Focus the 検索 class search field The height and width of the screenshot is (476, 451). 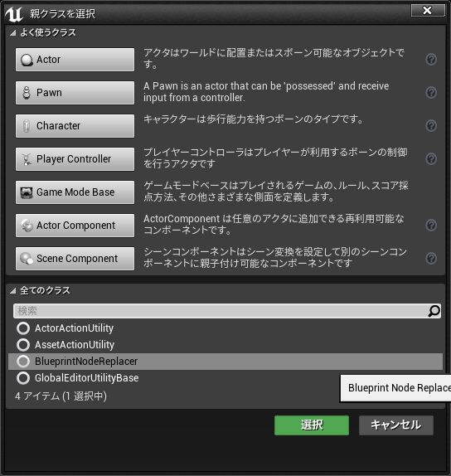point(227,311)
